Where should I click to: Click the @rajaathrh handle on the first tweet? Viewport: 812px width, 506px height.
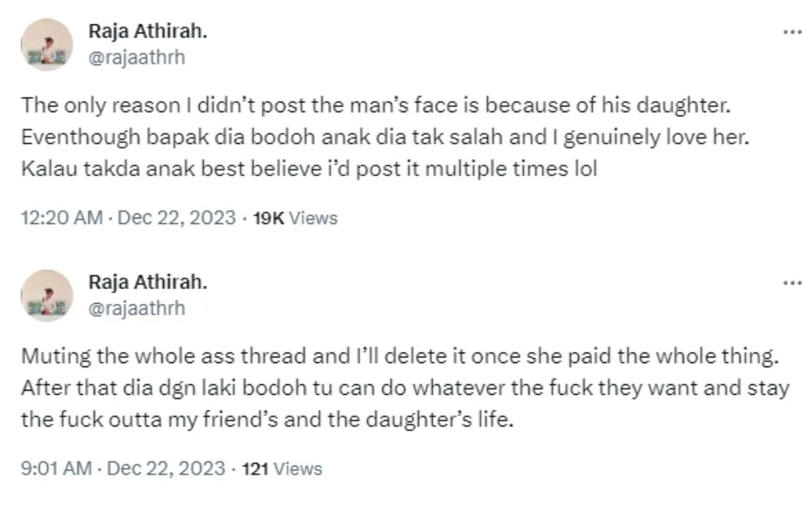pyautogui.click(x=136, y=57)
